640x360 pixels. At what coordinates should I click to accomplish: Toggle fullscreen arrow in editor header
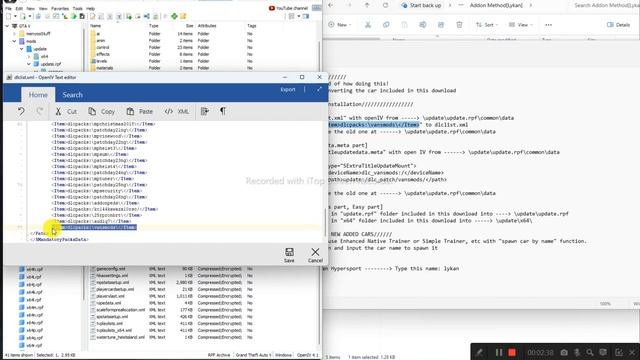click(x=319, y=89)
